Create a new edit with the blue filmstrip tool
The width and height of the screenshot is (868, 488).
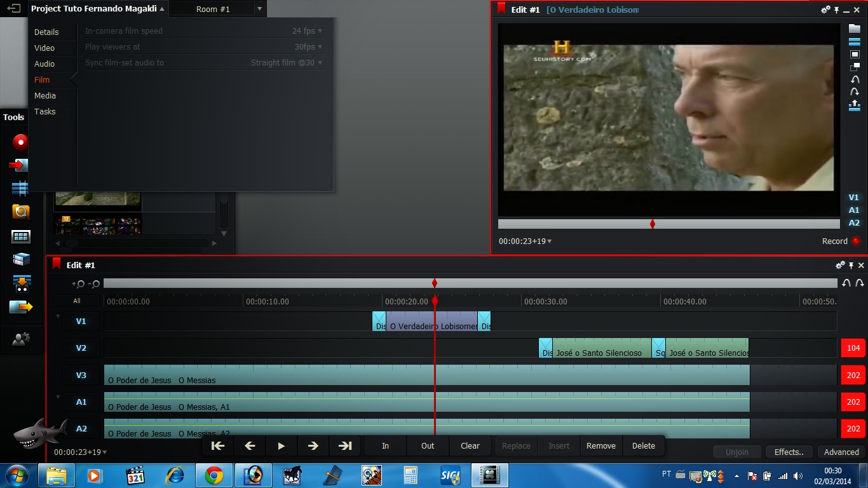click(20, 188)
